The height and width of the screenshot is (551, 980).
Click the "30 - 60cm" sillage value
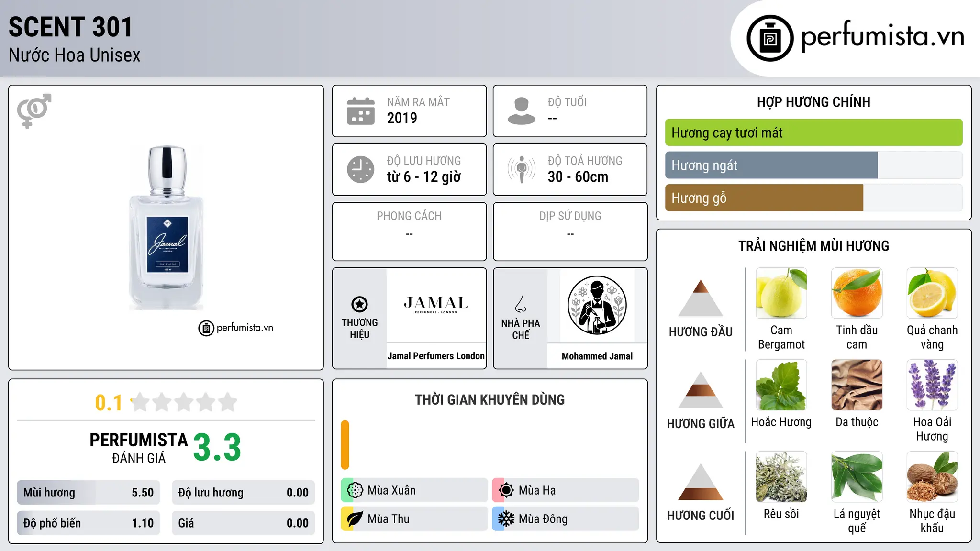(x=578, y=177)
